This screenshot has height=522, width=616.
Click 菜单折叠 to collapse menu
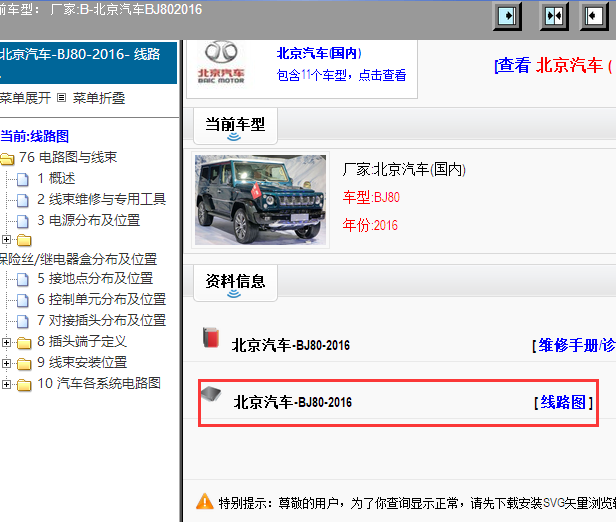point(99,98)
